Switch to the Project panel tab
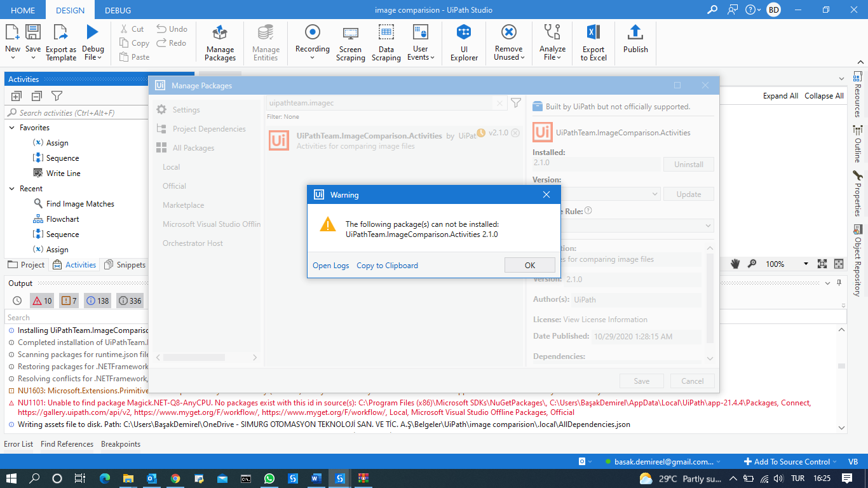Viewport: 868px width, 488px height. click(27, 265)
